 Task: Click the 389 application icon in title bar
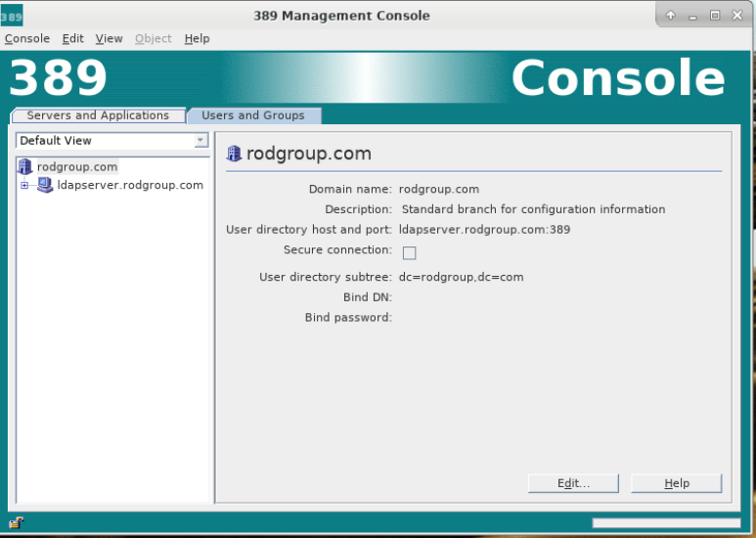(x=12, y=16)
